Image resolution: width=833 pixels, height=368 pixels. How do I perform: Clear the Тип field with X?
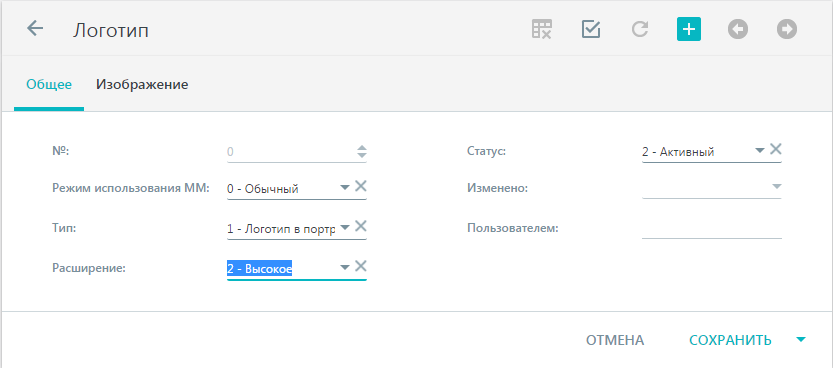coord(361,226)
